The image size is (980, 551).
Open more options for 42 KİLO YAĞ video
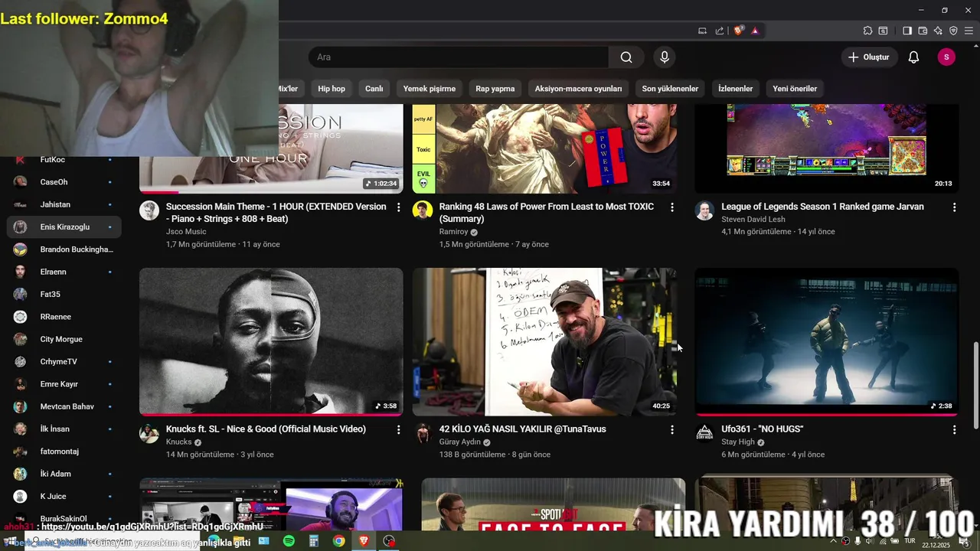672,430
